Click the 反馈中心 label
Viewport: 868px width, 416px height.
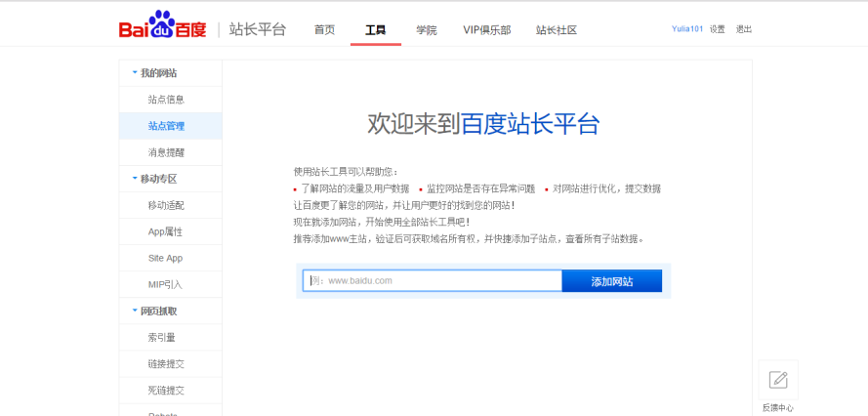click(x=778, y=407)
